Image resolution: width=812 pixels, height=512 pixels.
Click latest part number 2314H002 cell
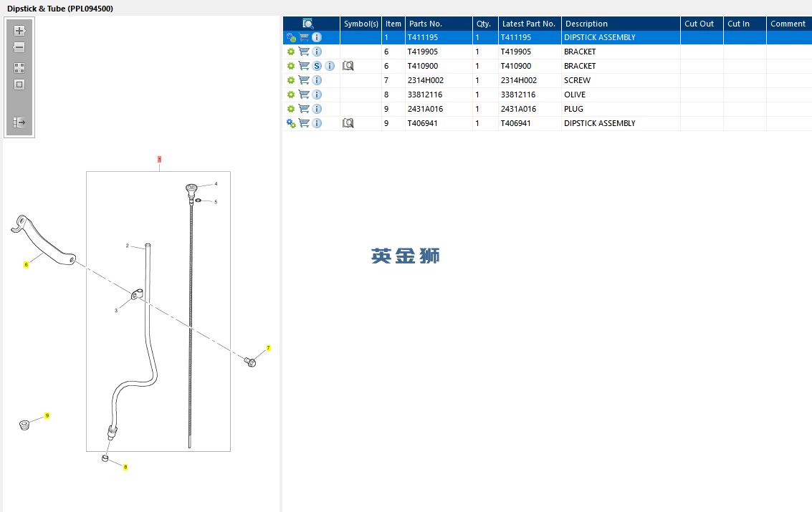(x=529, y=80)
